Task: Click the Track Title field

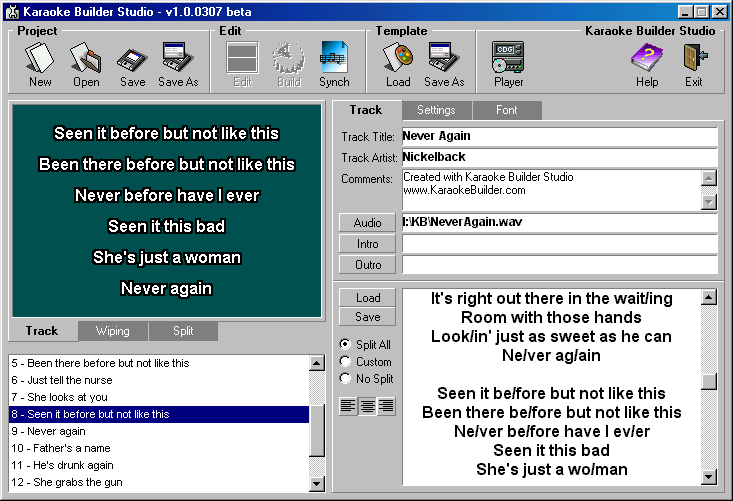Action: 560,136
